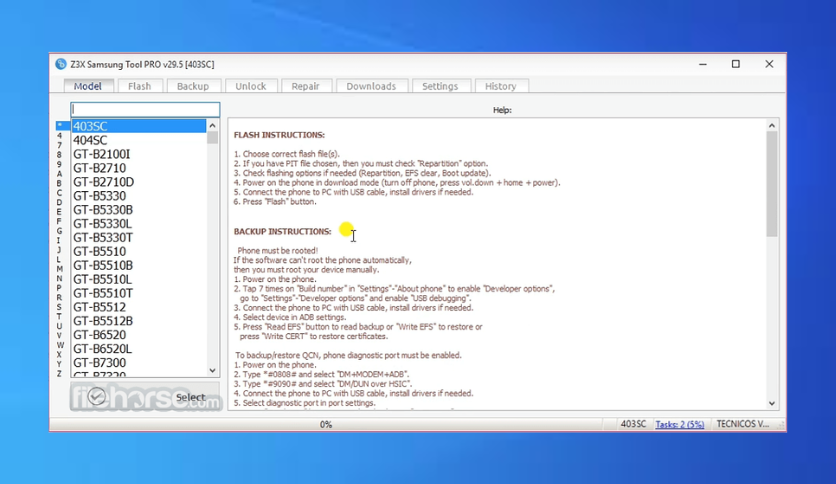The width and height of the screenshot is (836, 484).
Task: Pick GT-B2710D in the model list
Action: click(139, 182)
